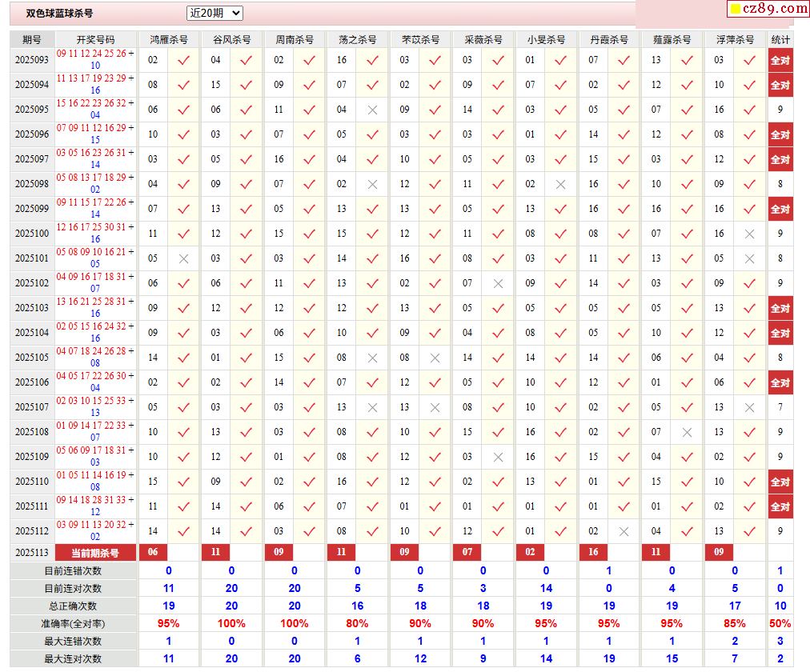Click the 全对 badge in row 2025093
This screenshot has height=672, width=810.
[x=780, y=60]
